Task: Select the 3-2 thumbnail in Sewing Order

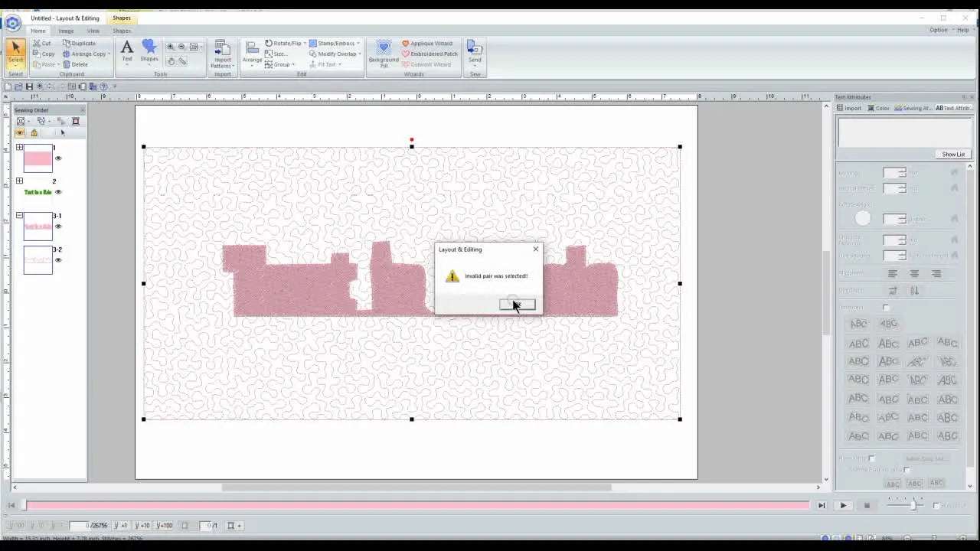Action: [x=38, y=260]
